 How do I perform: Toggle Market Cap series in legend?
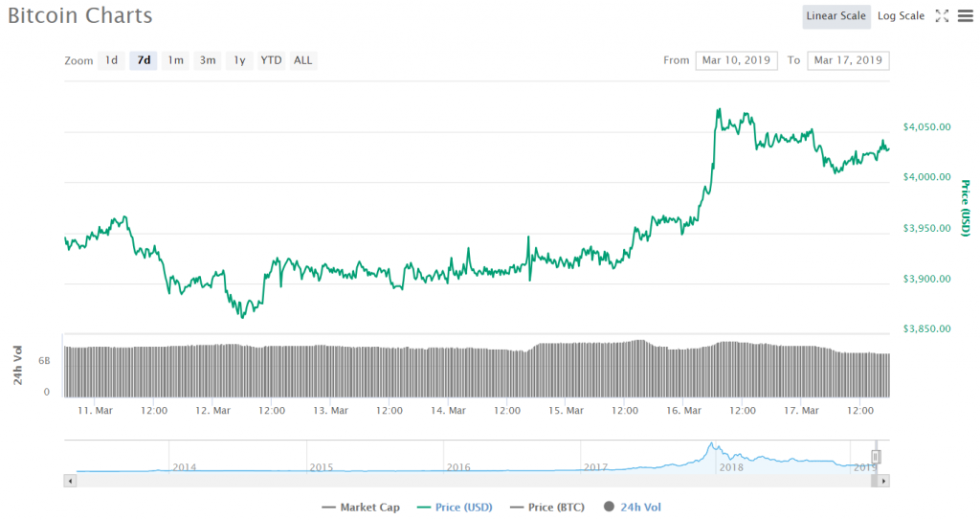tap(361, 508)
